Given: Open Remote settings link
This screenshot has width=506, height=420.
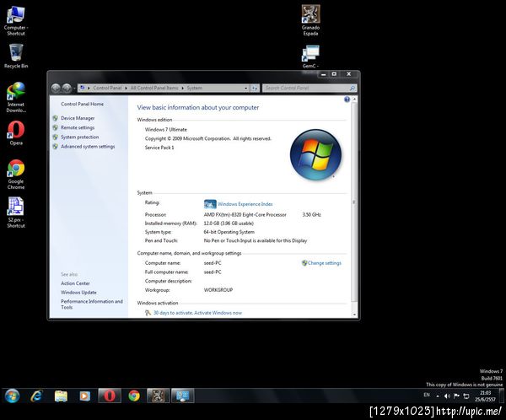Looking at the screenshot, I should 78,127.
